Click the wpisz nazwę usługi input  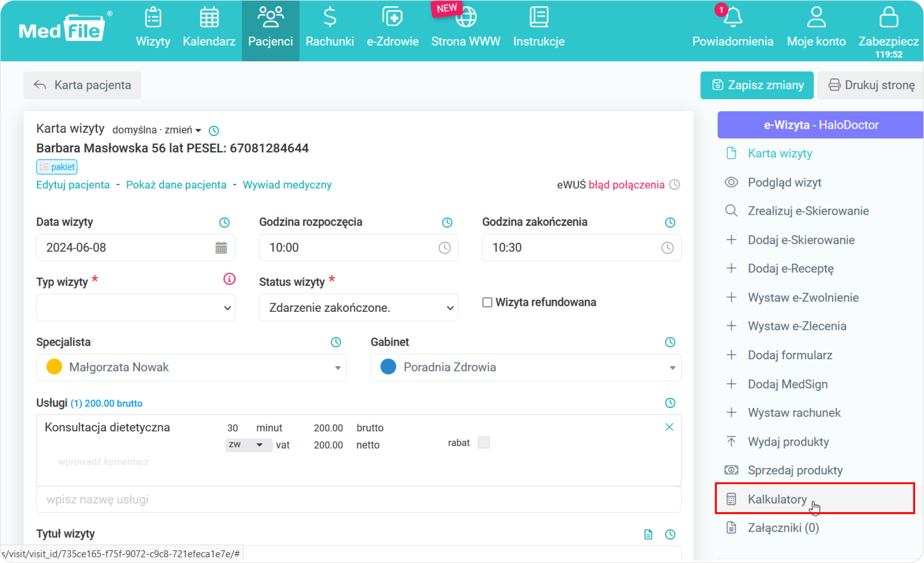[358, 499]
